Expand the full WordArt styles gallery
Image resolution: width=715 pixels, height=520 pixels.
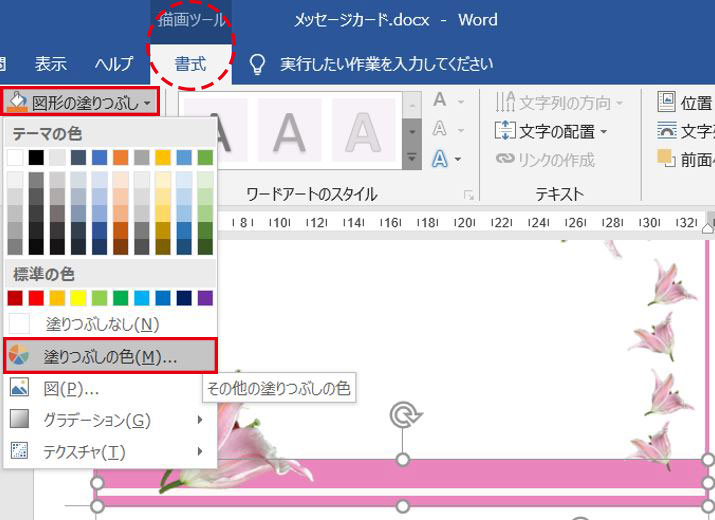412,158
